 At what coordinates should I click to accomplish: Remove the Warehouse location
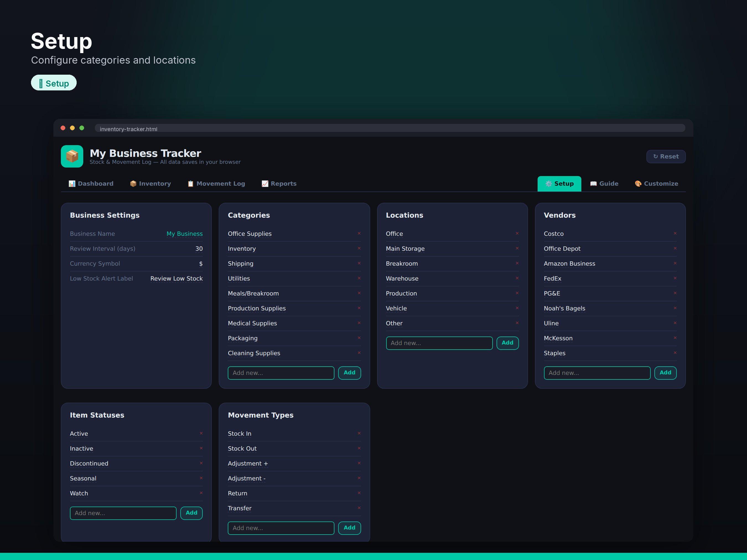[x=517, y=278]
